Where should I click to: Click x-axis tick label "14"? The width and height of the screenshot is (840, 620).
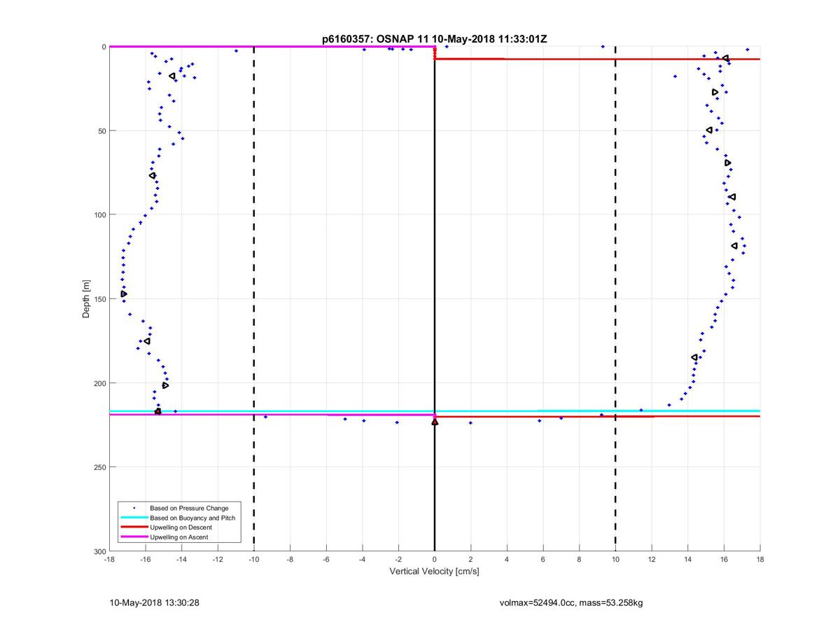click(687, 560)
